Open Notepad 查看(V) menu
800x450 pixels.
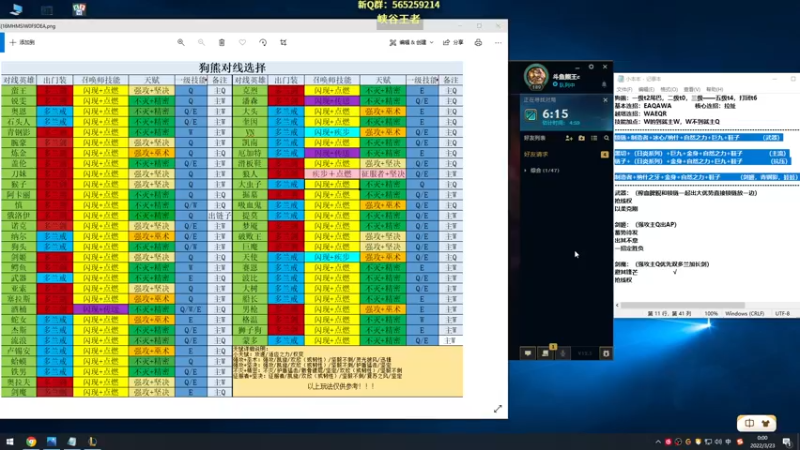692,89
